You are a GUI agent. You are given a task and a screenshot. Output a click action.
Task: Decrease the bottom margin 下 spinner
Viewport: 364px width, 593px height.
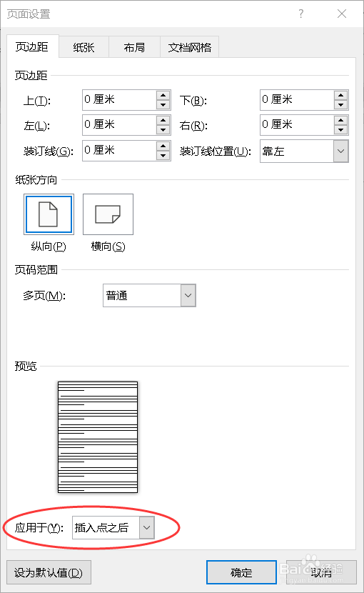point(341,105)
